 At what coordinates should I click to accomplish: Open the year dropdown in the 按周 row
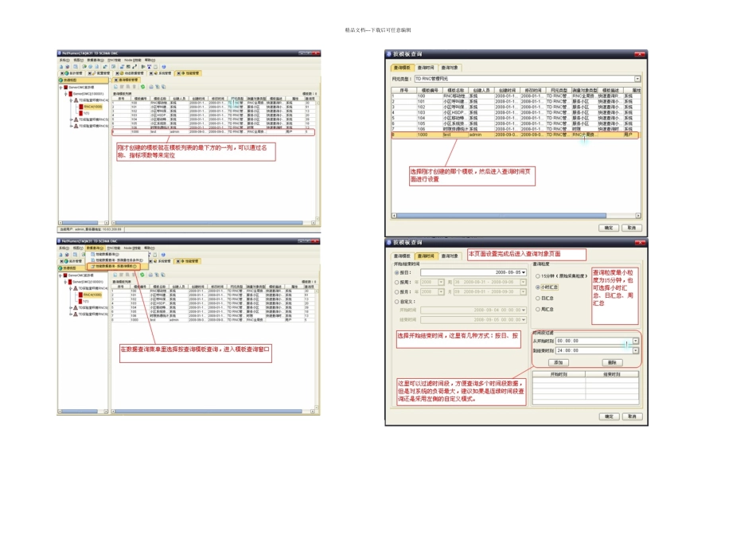[441, 282]
